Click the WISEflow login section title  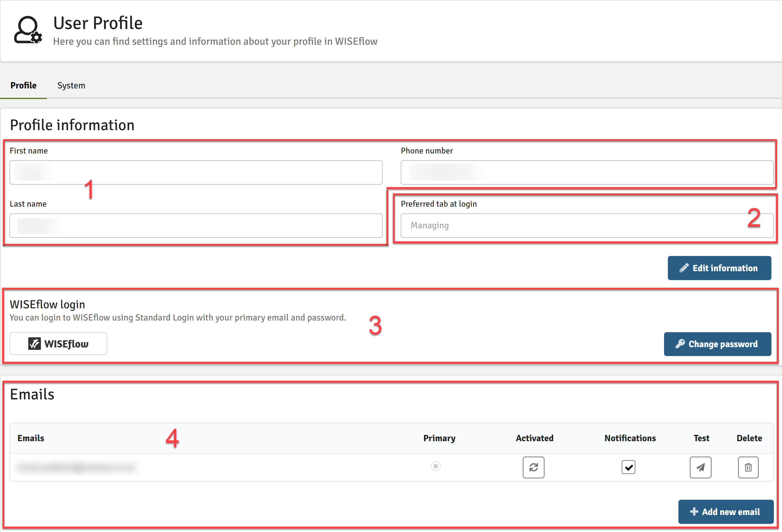[x=47, y=305]
